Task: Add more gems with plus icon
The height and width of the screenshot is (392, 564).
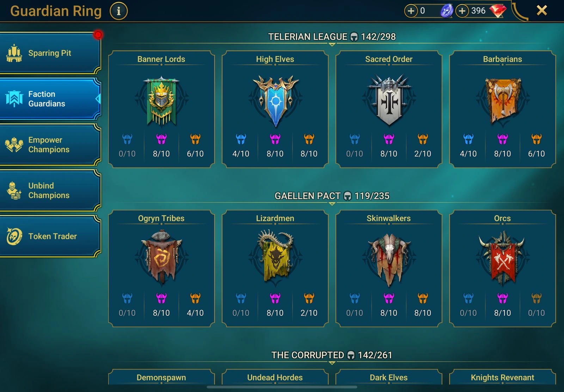Action: click(x=462, y=11)
